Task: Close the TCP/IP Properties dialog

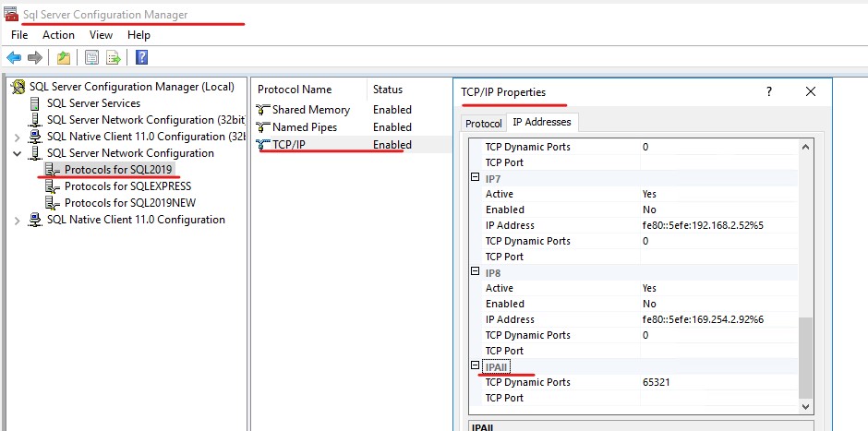Action: pyautogui.click(x=811, y=92)
